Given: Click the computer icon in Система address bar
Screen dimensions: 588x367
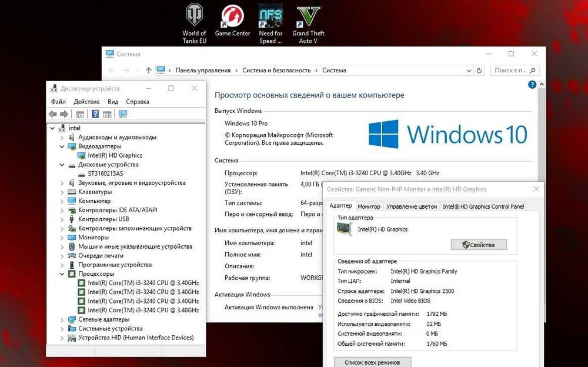Looking at the screenshot, I should (x=161, y=70).
